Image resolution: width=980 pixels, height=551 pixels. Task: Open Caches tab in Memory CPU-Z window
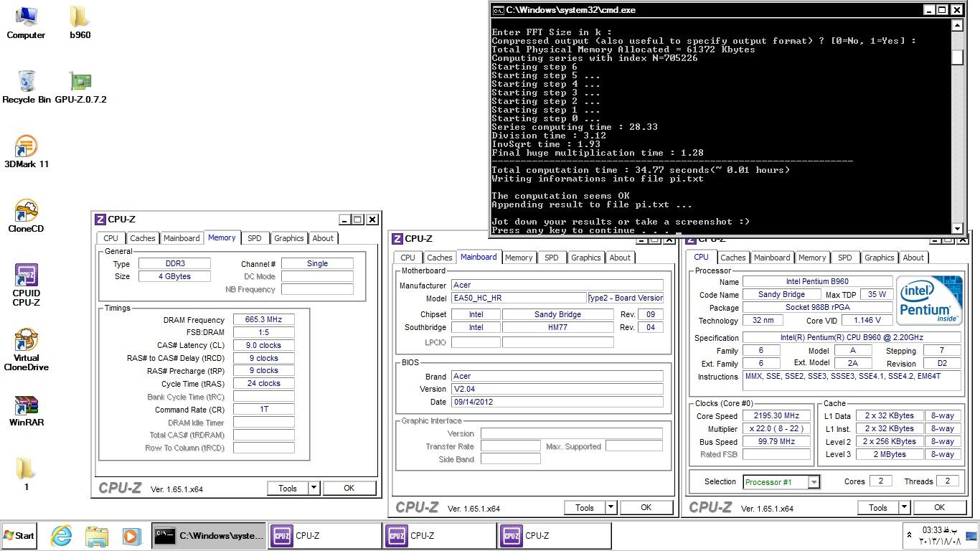(142, 238)
